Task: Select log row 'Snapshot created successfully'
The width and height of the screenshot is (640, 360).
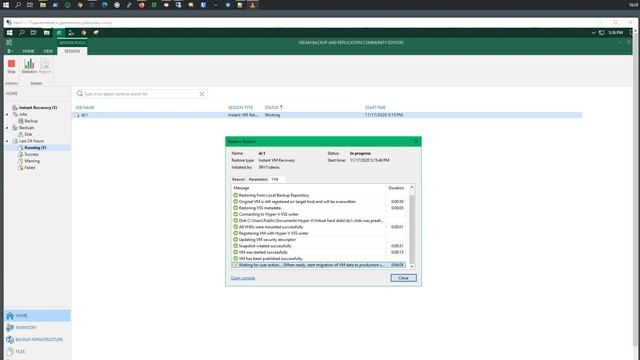Action: click(x=319, y=246)
